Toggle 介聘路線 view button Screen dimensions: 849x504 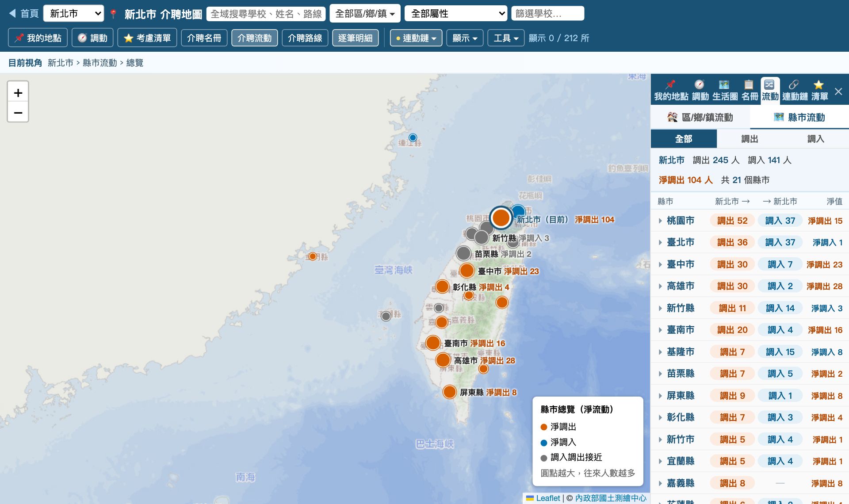click(x=305, y=38)
